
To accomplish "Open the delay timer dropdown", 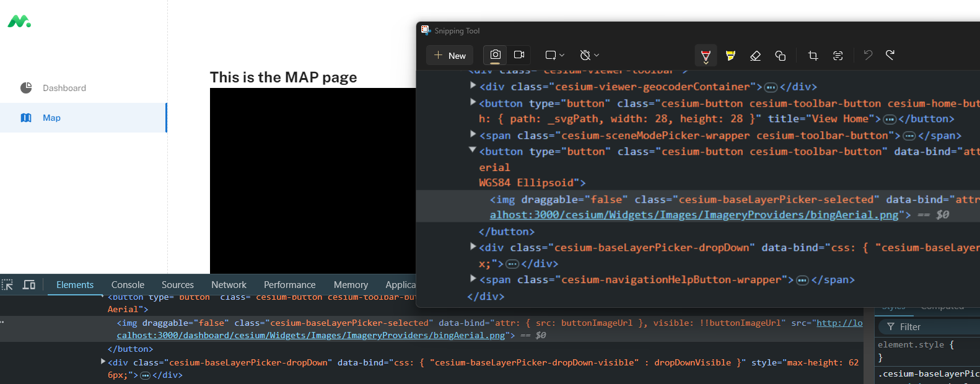I will [x=589, y=55].
